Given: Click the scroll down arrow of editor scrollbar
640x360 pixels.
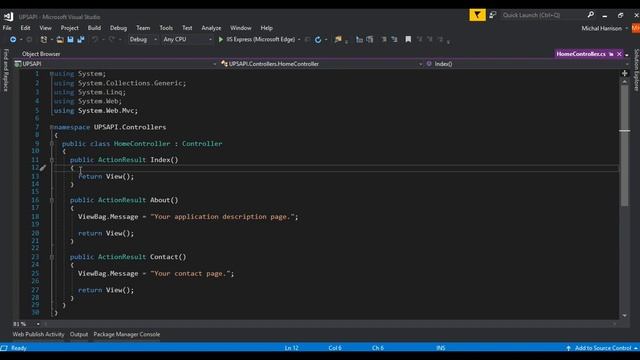Looking at the screenshot, I should tap(624, 316).
